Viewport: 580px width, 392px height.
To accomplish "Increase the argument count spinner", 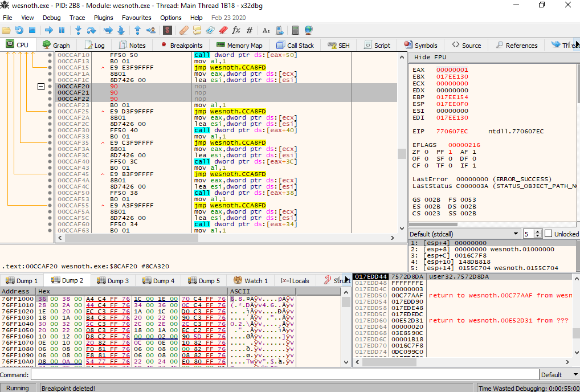I will [x=538, y=231].
